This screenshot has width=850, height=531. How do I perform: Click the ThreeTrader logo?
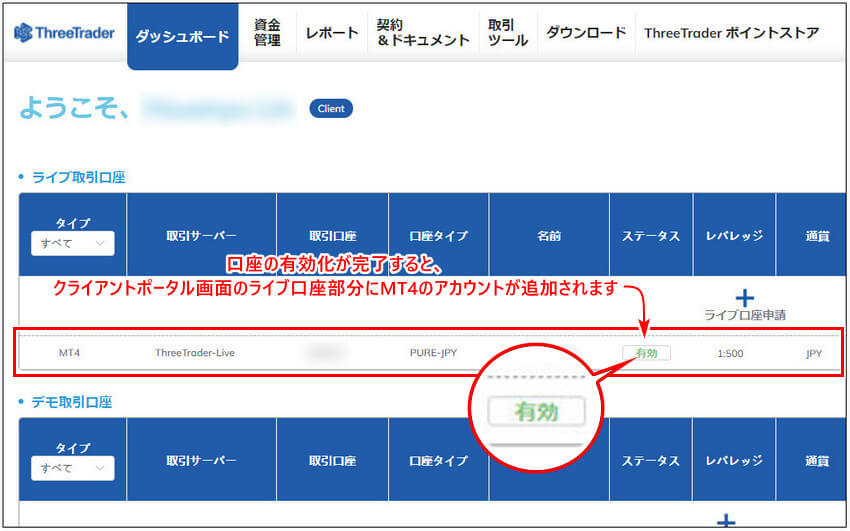64,33
